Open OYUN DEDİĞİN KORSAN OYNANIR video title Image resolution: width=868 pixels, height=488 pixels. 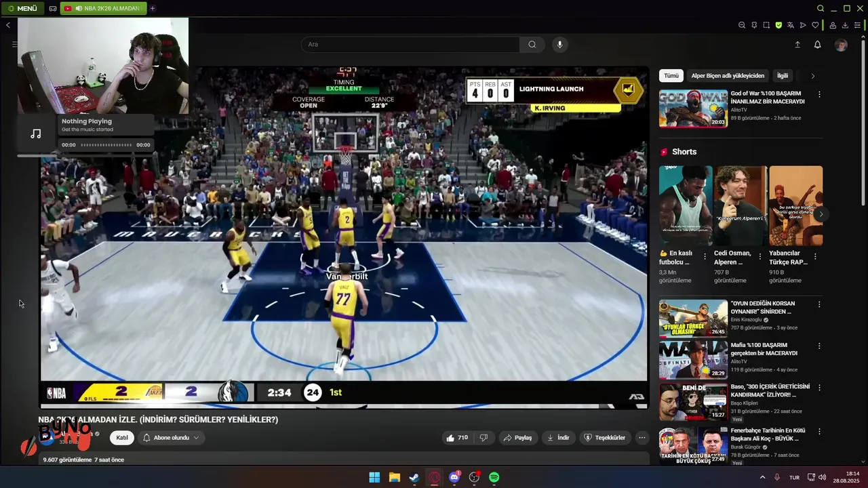coord(762,308)
